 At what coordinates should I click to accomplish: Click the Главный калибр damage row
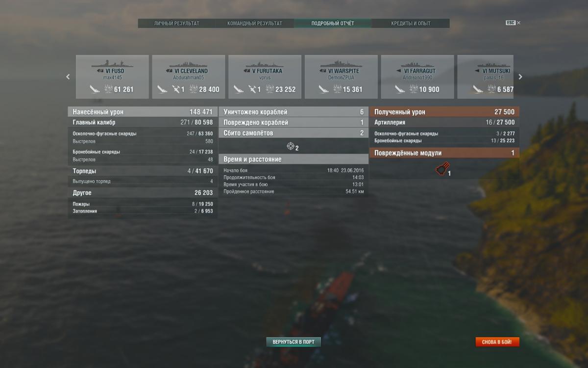coord(143,122)
